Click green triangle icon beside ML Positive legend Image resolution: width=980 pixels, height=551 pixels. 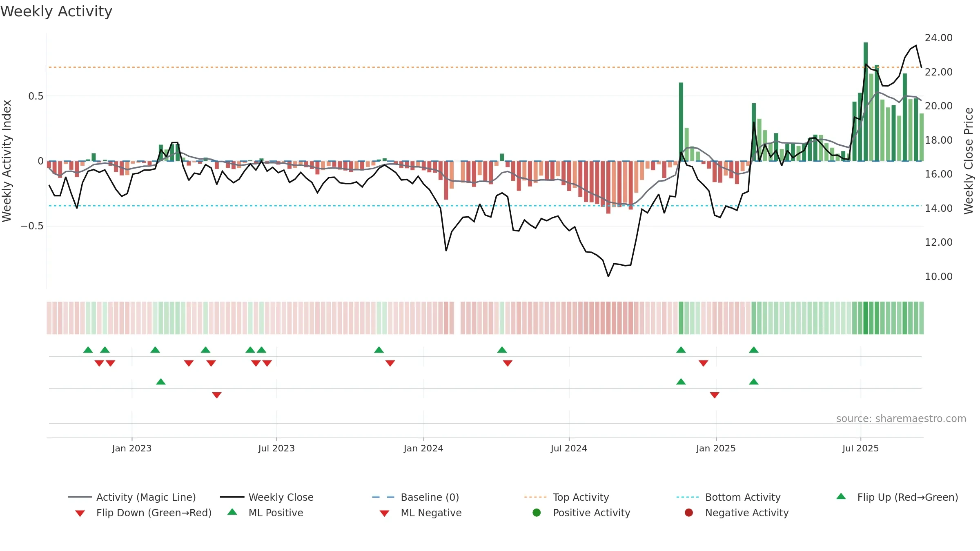[x=232, y=512]
